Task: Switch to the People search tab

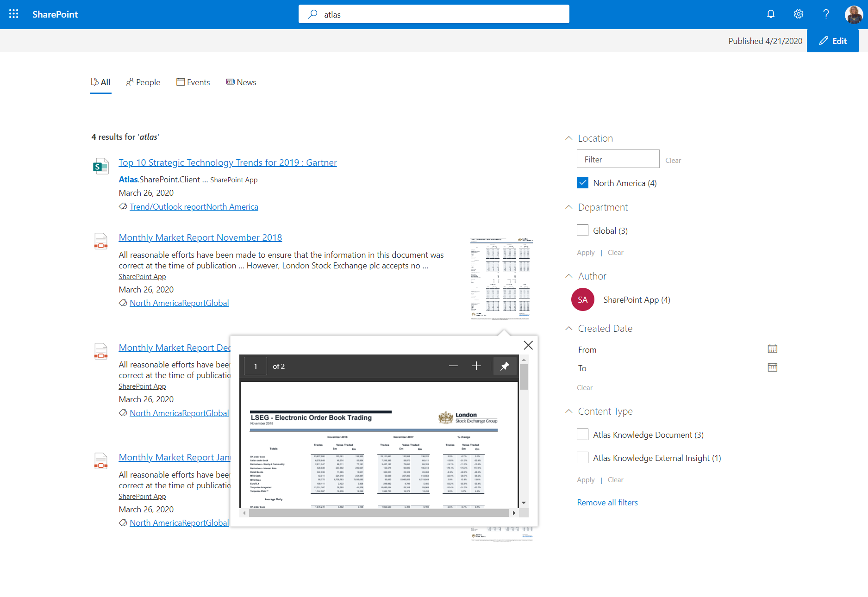Action: 143,82
